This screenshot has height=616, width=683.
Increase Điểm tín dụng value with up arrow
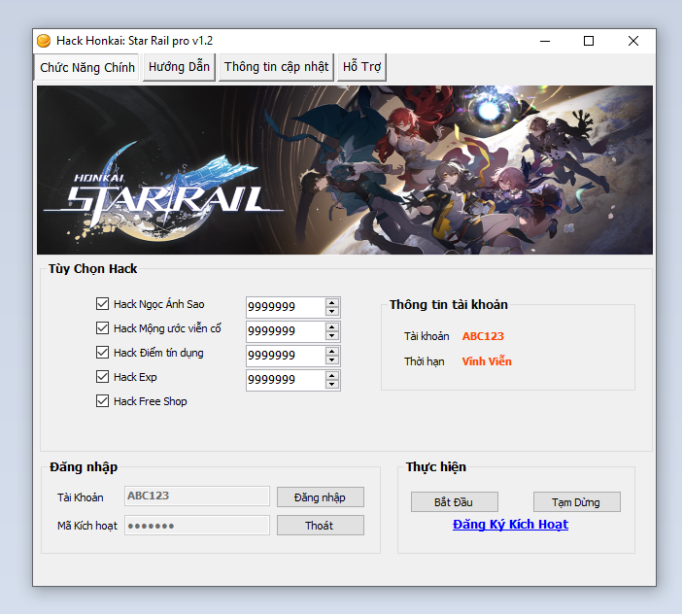point(332,351)
